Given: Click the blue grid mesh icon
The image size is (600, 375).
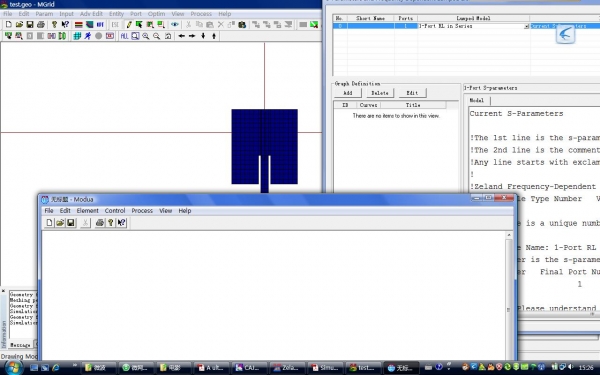Looking at the screenshot, I should pos(77,36).
